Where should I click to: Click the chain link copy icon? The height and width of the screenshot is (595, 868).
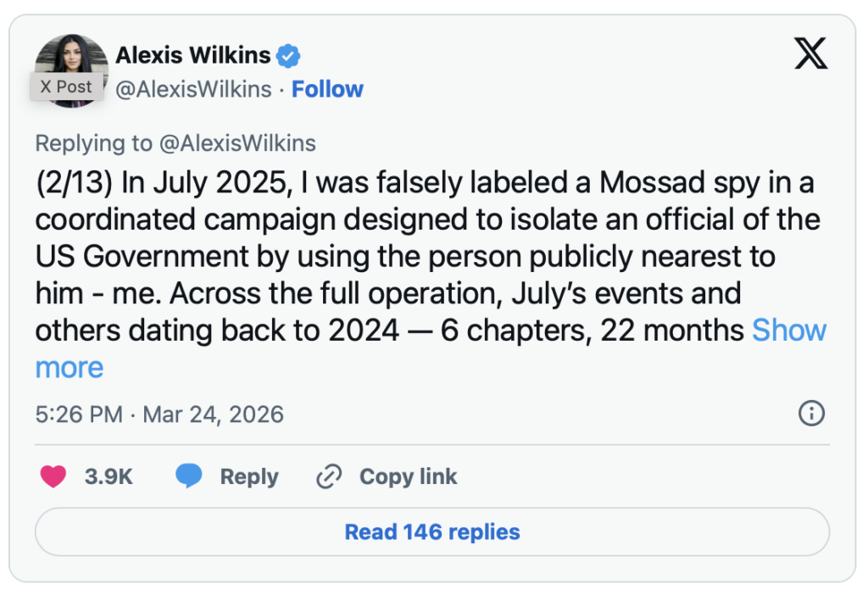click(x=328, y=477)
